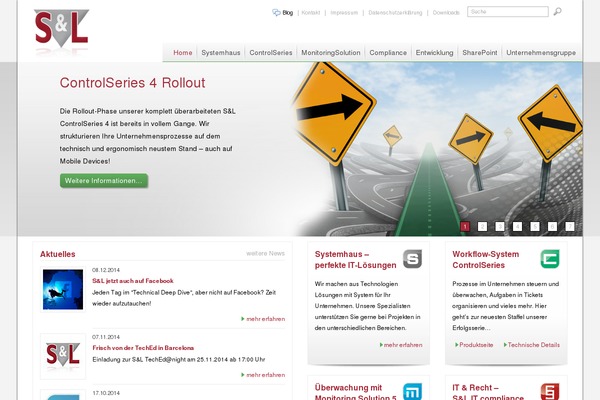Click the 'Aktuelles' section heading
The width and height of the screenshot is (600, 400).
[57, 254]
